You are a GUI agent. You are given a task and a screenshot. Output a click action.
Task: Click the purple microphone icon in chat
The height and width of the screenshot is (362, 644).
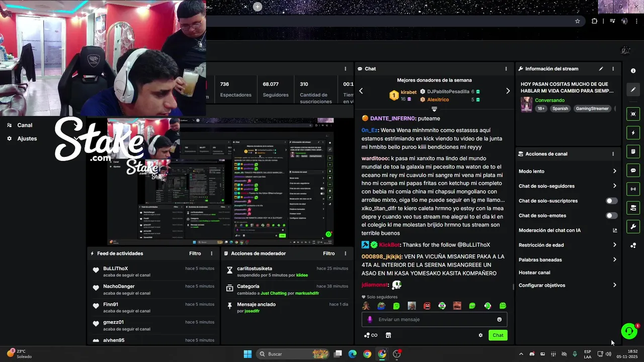tap(370, 319)
